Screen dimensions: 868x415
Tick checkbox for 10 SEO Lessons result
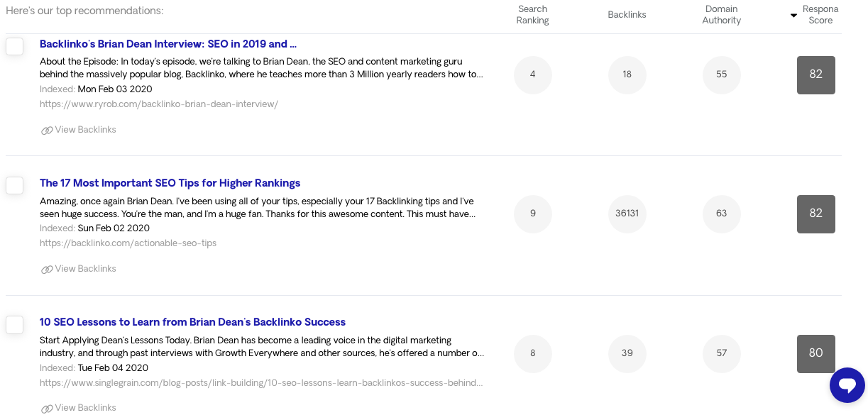click(15, 325)
